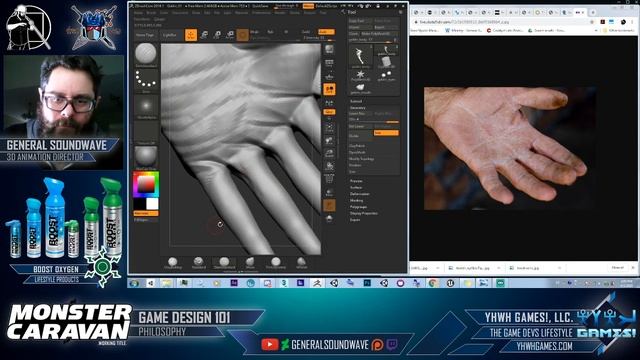Expand the Subtool section
The height and width of the screenshot is (360, 640).
coord(356,101)
